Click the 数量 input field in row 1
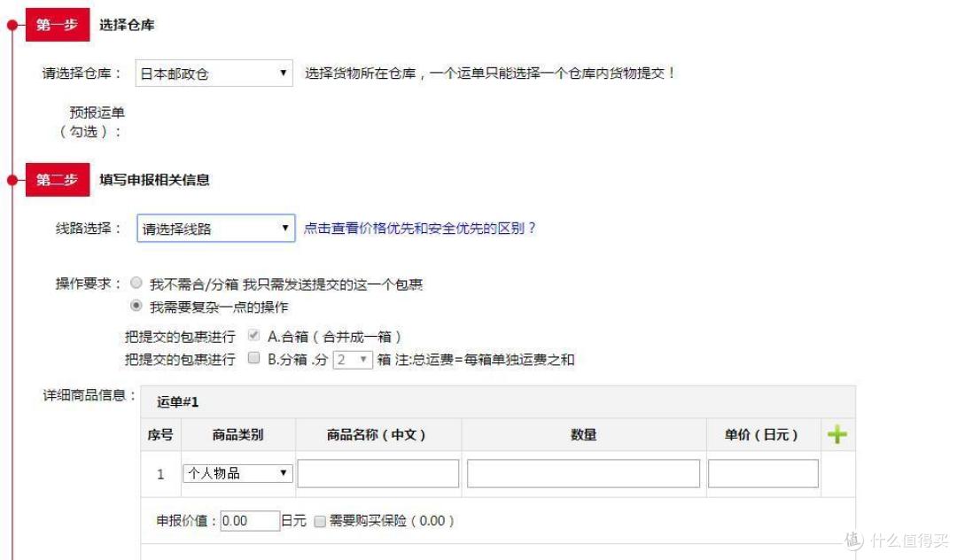957x560 pixels. point(583,473)
